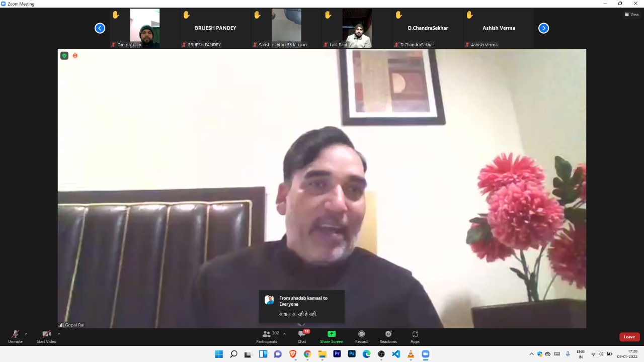644x362 pixels.
Task: Expand video options arrow next to Start Video
Action: point(59,334)
